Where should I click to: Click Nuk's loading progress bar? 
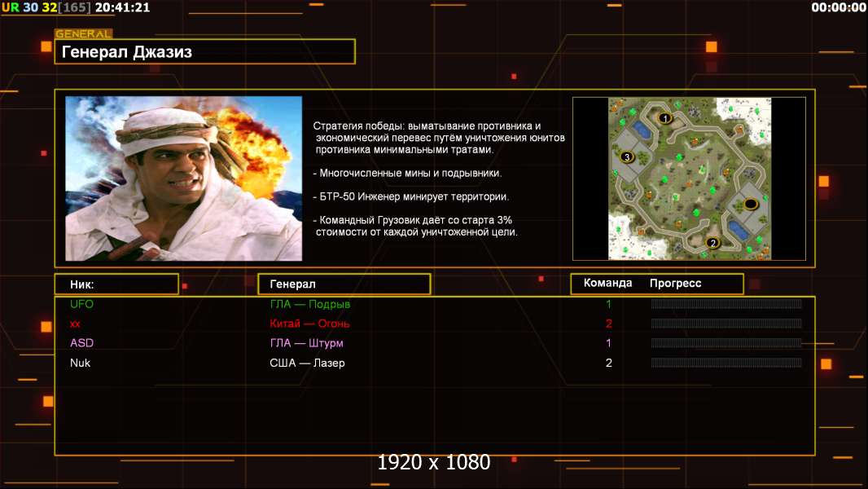point(726,363)
